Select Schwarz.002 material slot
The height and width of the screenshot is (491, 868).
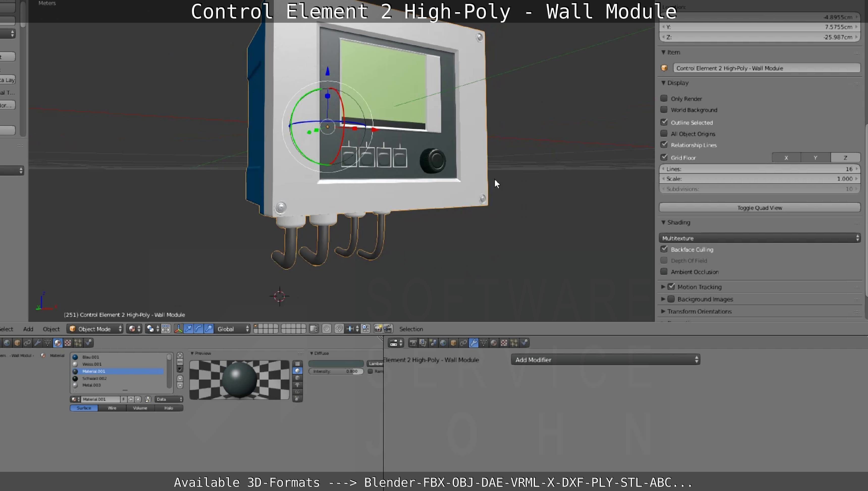tap(118, 378)
